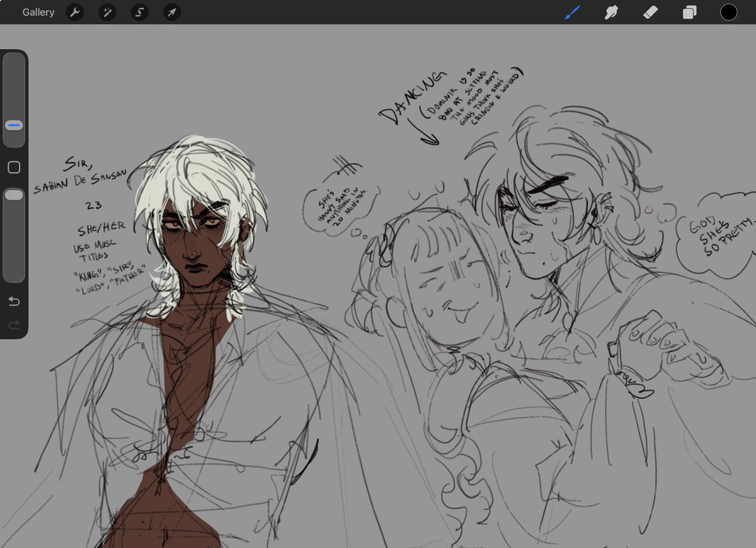Open the Actions wrench menu
This screenshot has width=756, height=548.
coord(74,12)
